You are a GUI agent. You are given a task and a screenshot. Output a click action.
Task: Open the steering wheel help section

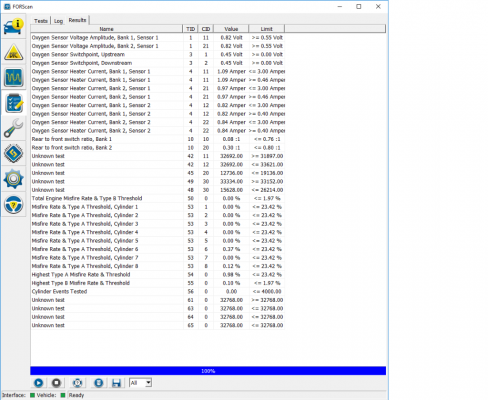click(13, 204)
